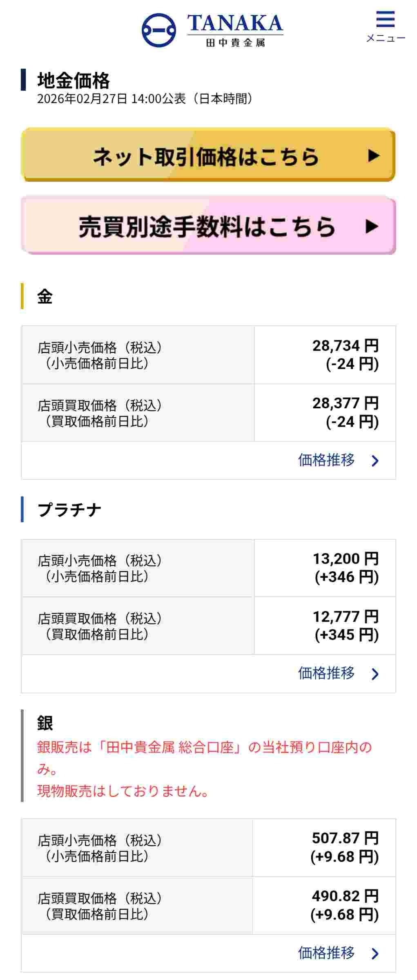Select the platinum retail price 13,200 円
This screenshot has width=417, height=980.
pos(346,559)
